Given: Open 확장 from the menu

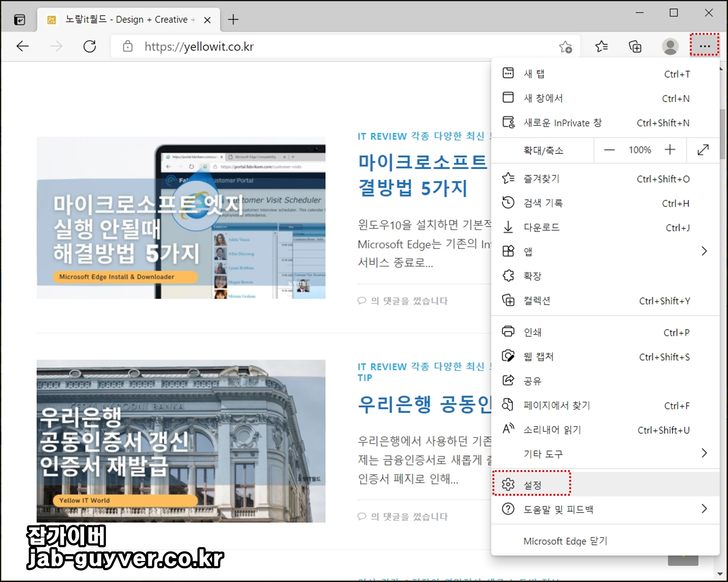Looking at the screenshot, I should coord(605,276).
